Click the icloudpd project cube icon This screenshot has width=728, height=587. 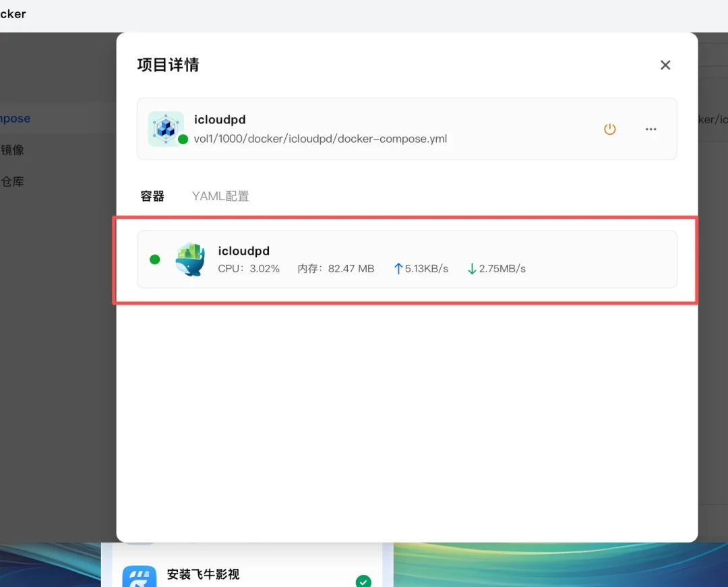166,129
